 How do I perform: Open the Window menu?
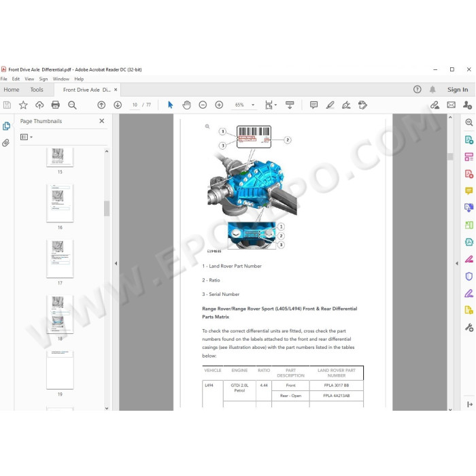61,79
